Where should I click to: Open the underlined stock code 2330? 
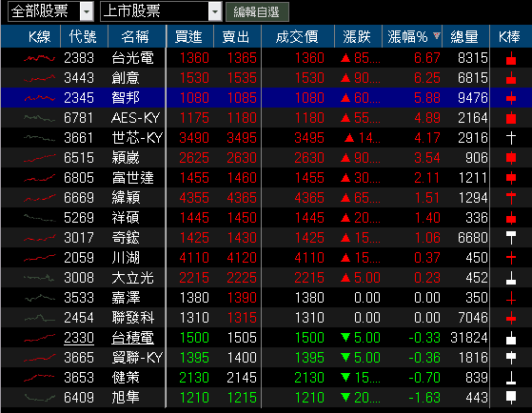point(79,338)
